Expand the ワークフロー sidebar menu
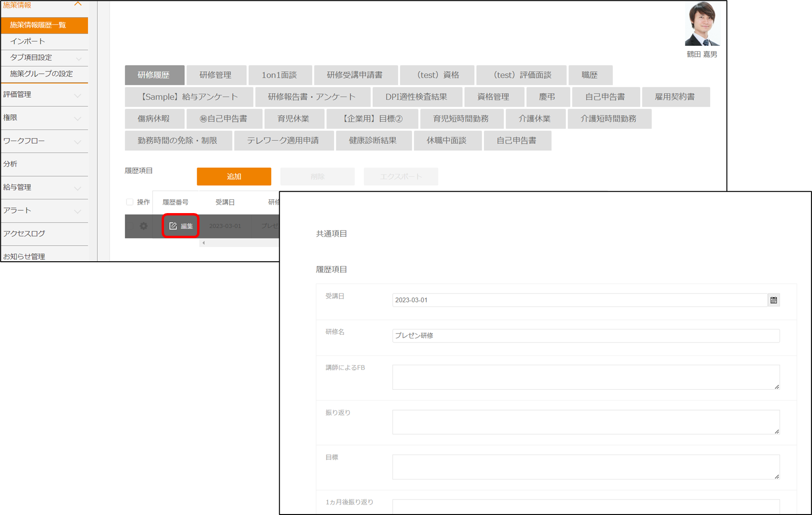The image size is (812, 515). pyautogui.click(x=78, y=141)
